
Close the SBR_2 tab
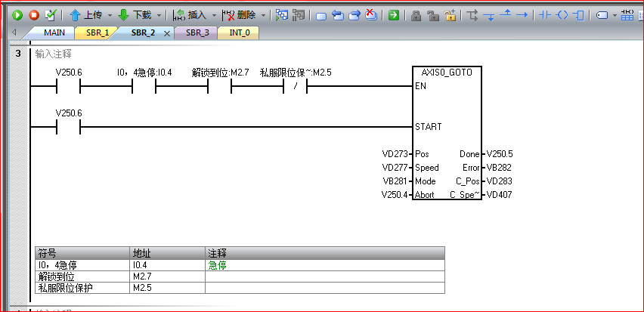[167, 33]
